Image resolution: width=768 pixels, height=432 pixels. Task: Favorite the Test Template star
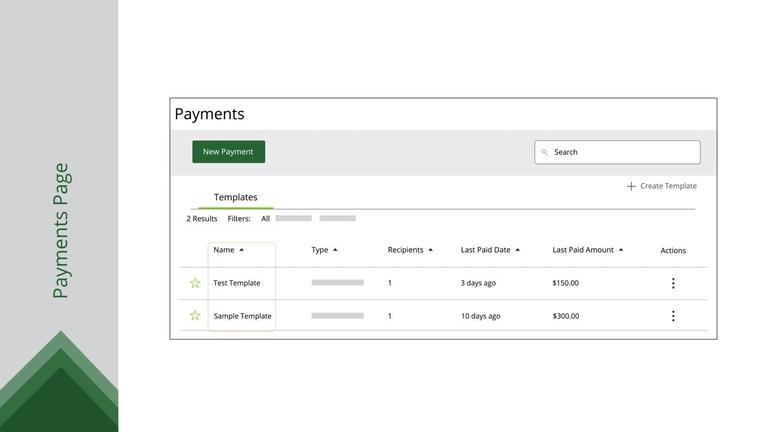195,283
